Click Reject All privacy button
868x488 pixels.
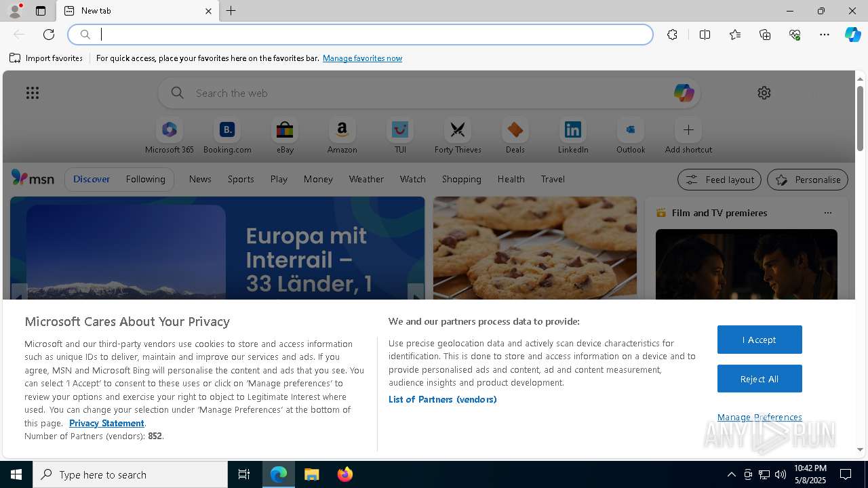759,379
